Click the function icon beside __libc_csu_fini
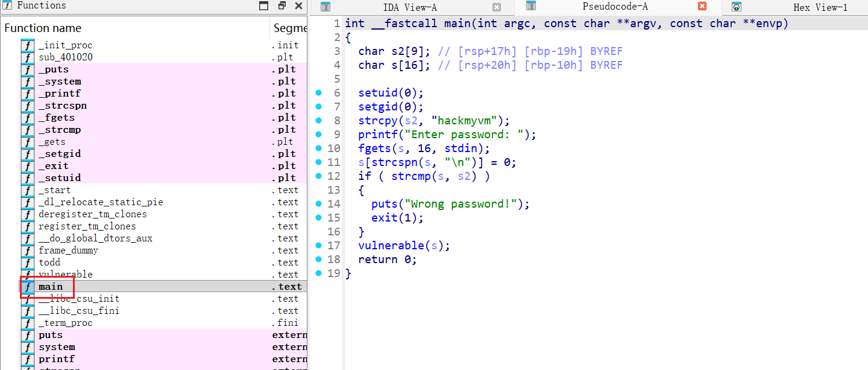The image size is (868, 370). pyautogui.click(x=28, y=311)
